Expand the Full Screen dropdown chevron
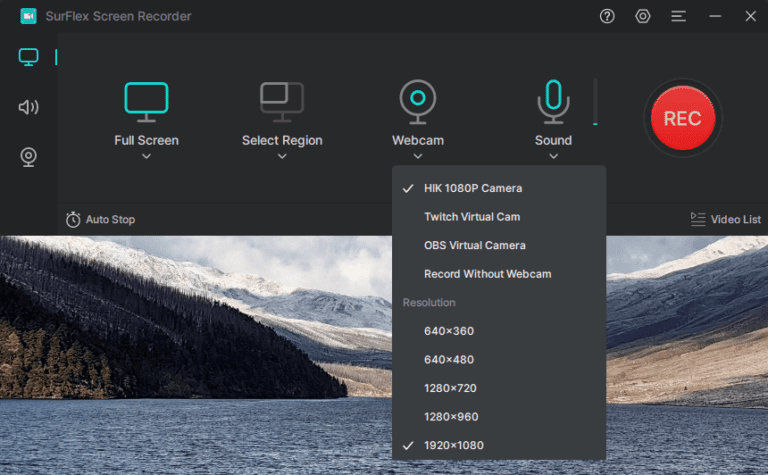Image resolution: width=768 pixels, height=475 pixels. click(146, 156)
